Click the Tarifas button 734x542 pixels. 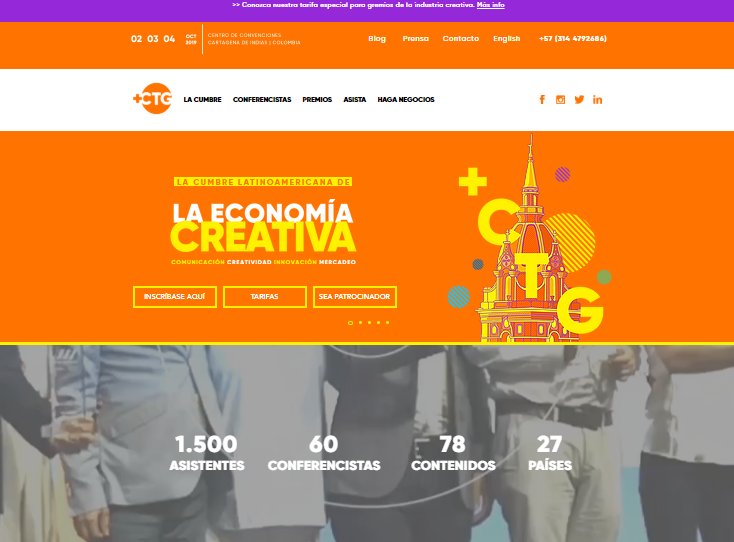(264, 297)
